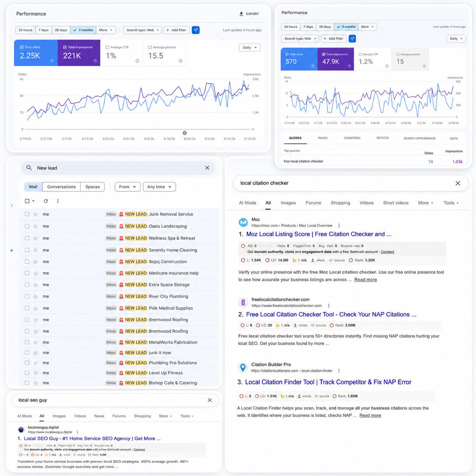Click Read more under Citation Builder Pro snippet
Viewport: 476px width, 476px height.
(370, 415)
